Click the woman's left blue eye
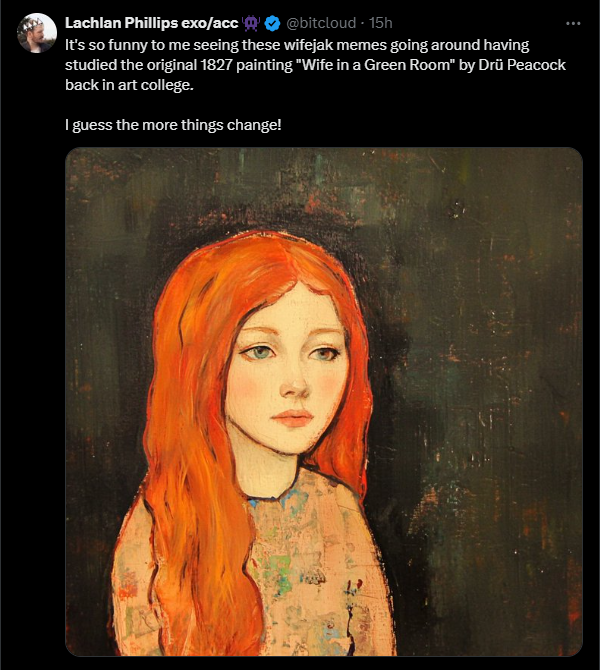The width and height of the screenshot is (600, 670). coord(257,353)
